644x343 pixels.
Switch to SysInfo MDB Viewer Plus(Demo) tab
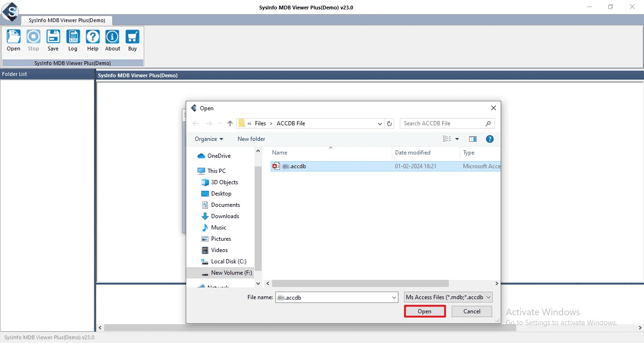point(66,20)
